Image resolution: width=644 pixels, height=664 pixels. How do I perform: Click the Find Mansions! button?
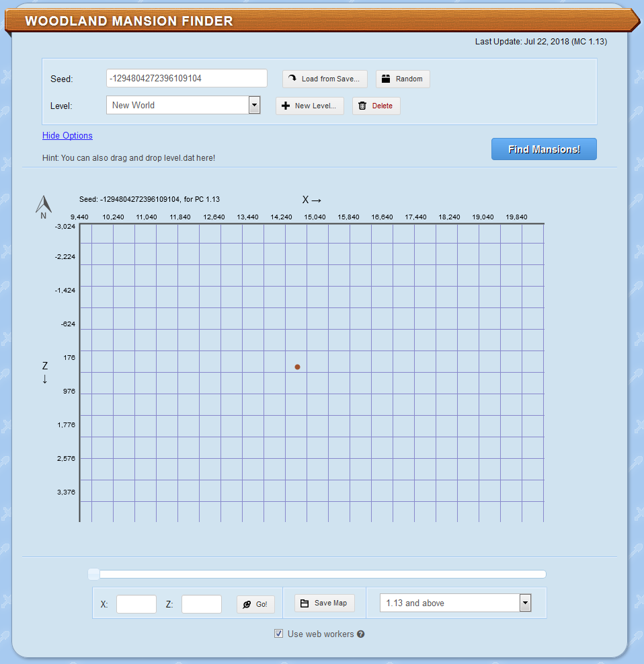544,149
